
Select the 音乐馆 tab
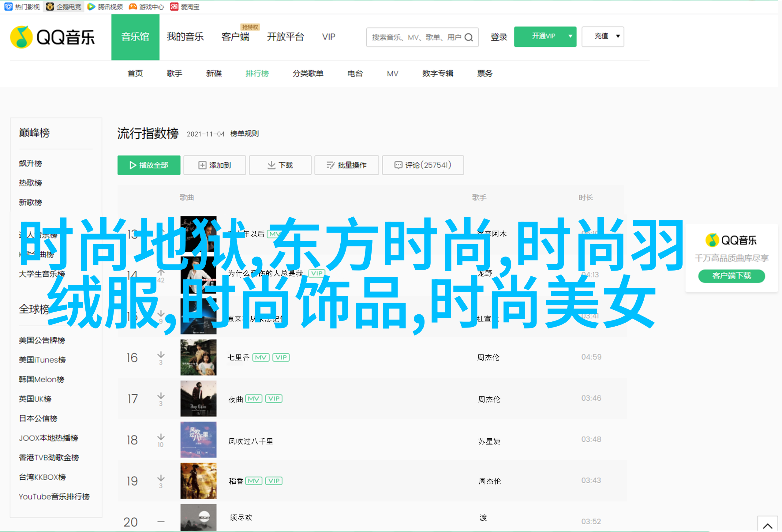tap(135, 37)
